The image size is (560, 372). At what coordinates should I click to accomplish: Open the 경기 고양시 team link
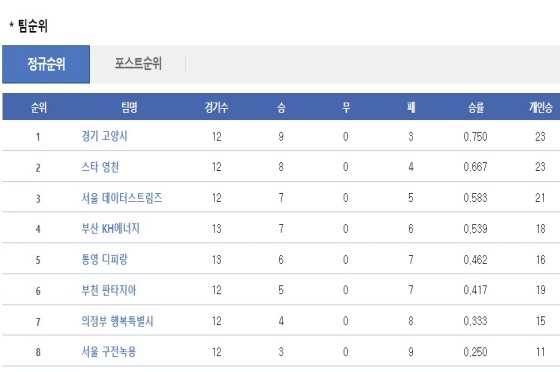pyautogui.click(x=104, y=136)
